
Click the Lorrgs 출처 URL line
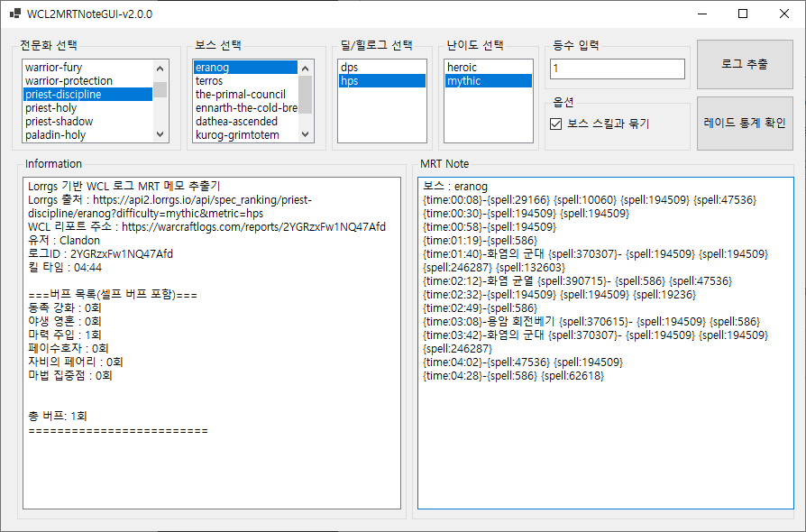coord(169,206)
